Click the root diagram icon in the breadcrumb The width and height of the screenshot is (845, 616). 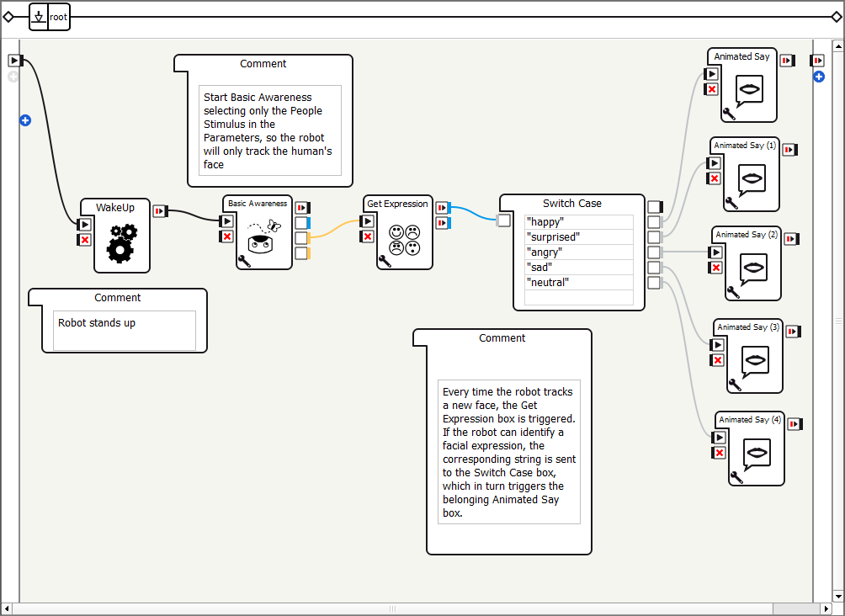coord(39,17)
